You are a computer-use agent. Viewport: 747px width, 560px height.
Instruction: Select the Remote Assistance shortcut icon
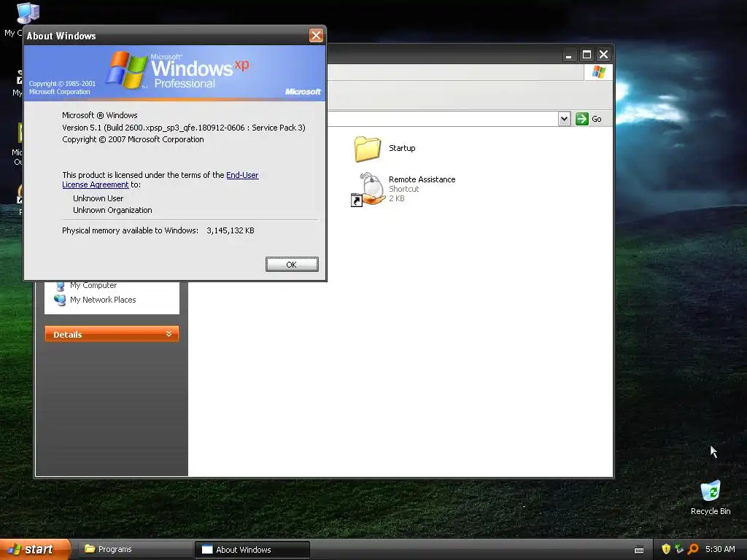point(368,189)
